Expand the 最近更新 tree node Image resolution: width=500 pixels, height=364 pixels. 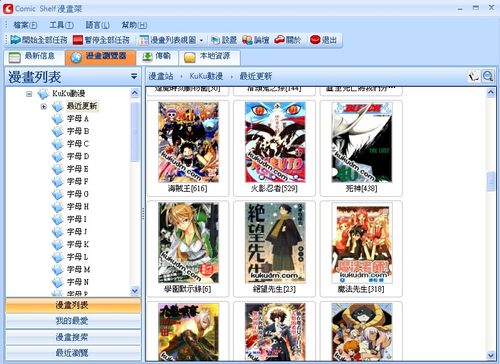43,106
